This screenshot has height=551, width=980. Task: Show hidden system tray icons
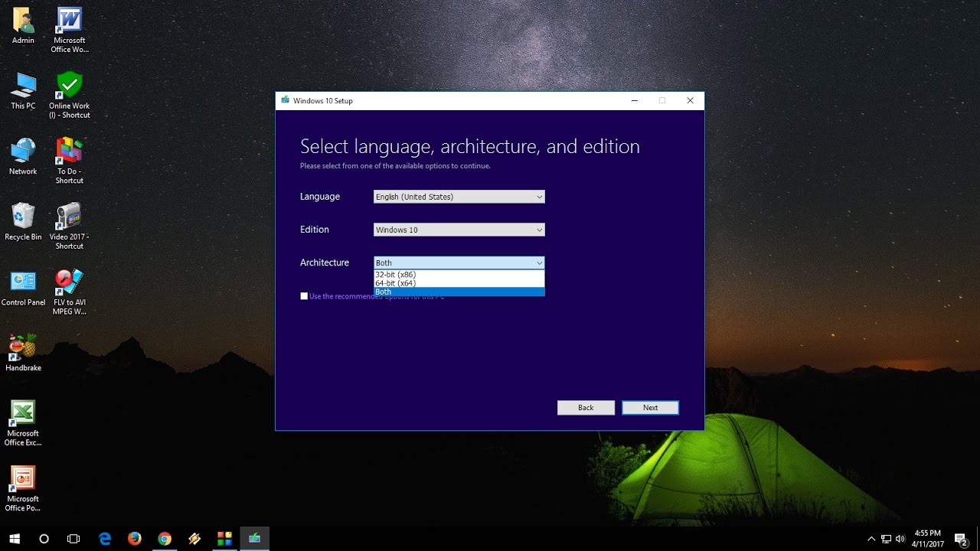871,539
